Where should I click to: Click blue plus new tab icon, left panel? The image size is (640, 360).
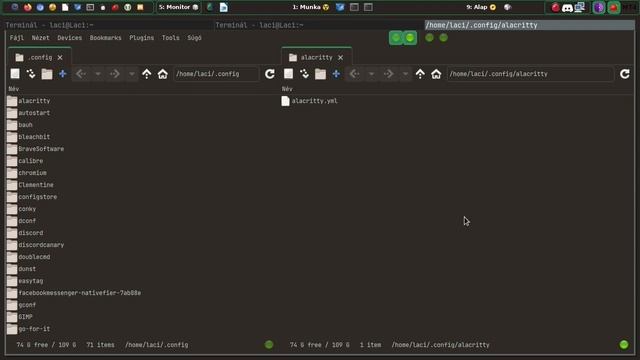click(x=62, y=74)
